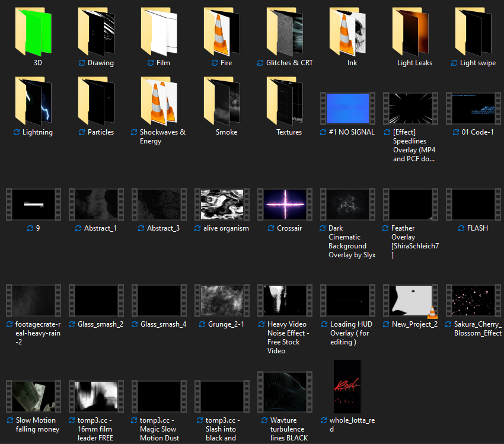The image size is (504, 444).
Task: Select the Loading HUD Overlay video
Action: pyautogui.click(x=348, y=301)
